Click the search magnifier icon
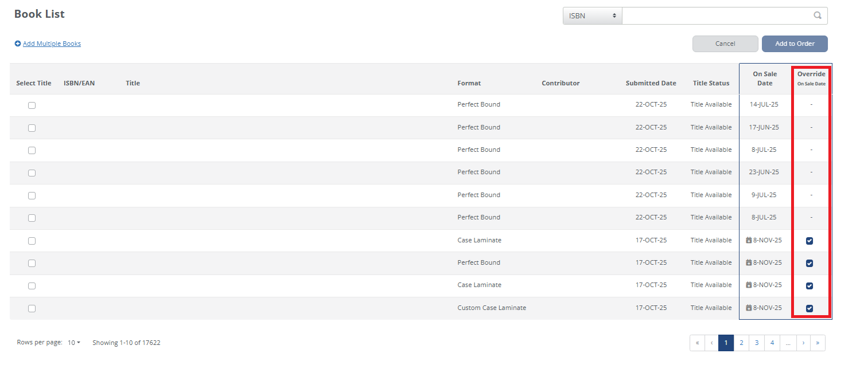This screenshot has height=365, width=868. point(817,15)
